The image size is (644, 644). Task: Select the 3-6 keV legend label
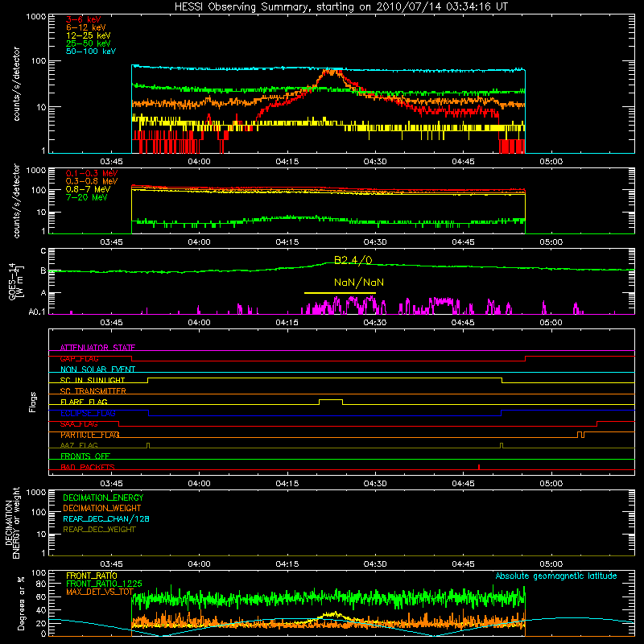coord(84,19)
